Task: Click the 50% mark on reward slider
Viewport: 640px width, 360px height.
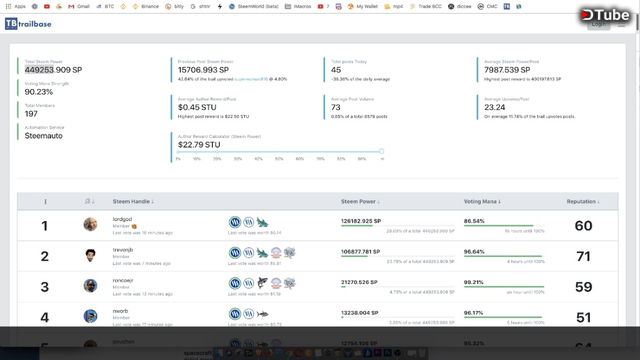Action: 279,159
